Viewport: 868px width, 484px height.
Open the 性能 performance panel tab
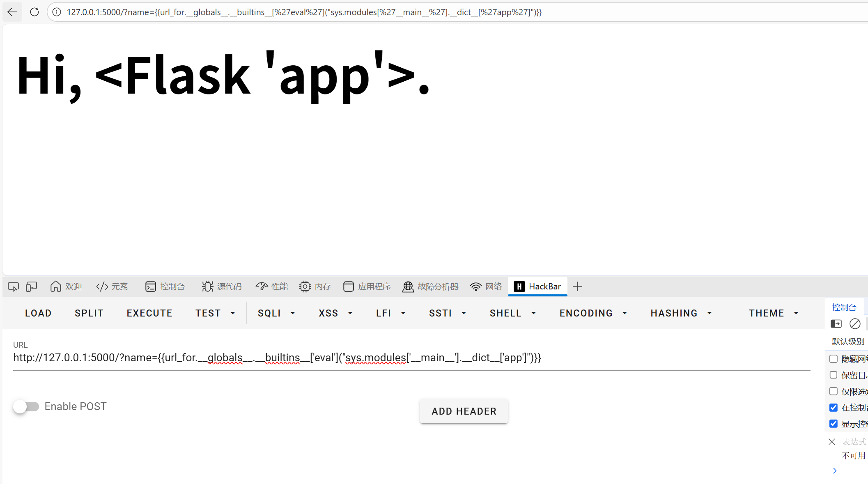pos(271,286)
